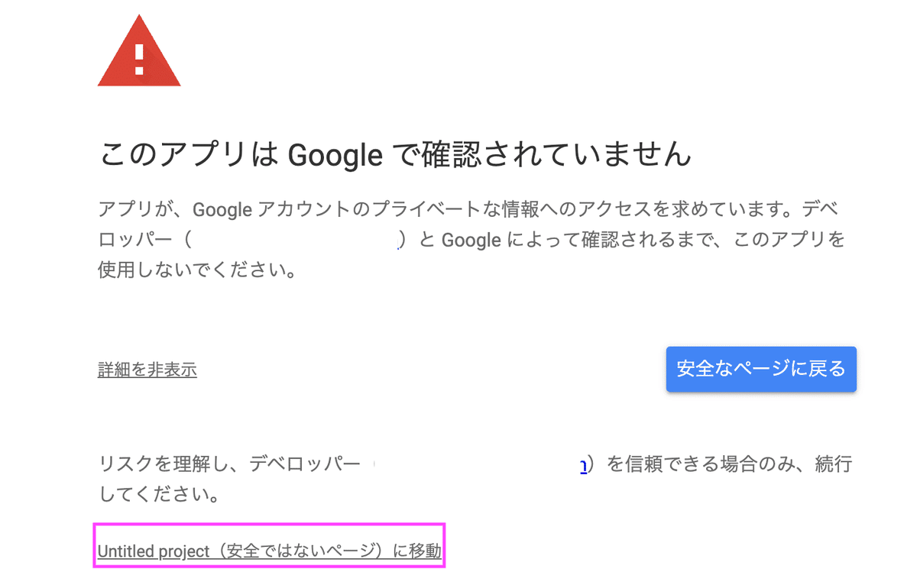Click the words このアプリは starting the heading

(188, 155)
